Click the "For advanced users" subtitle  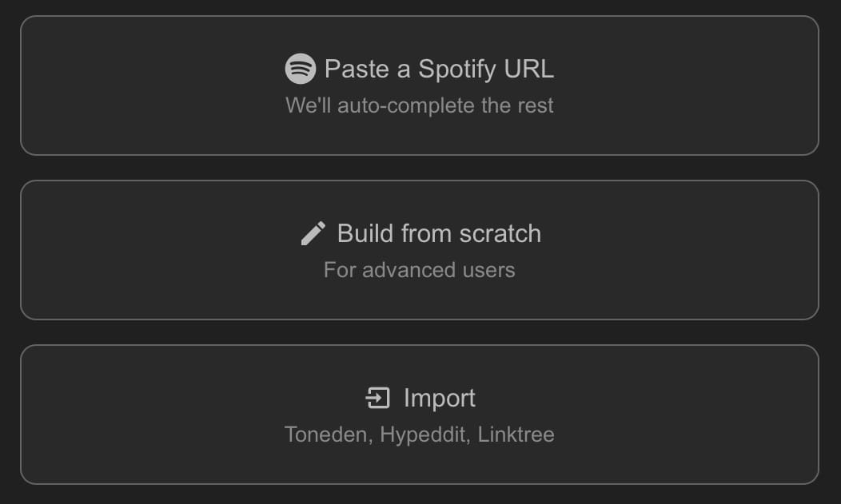[x=420, y=270]
